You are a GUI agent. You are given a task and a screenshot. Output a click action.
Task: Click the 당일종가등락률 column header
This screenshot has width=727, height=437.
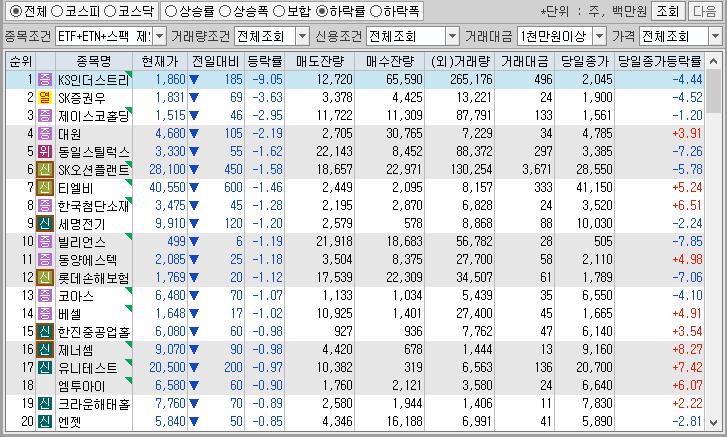tap(659, 61)
